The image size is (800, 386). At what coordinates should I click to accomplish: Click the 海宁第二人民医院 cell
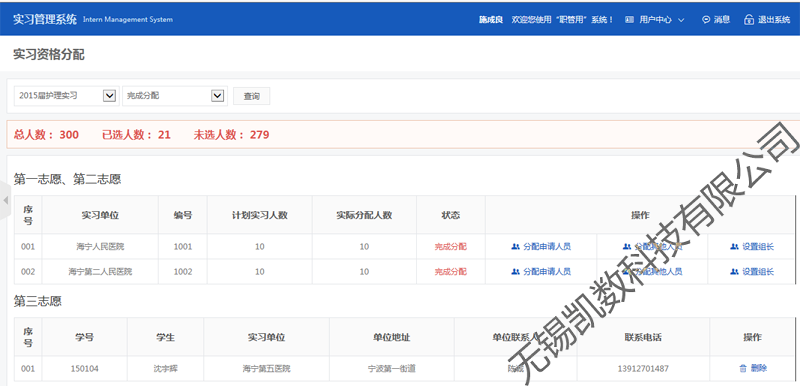[100, 272]
